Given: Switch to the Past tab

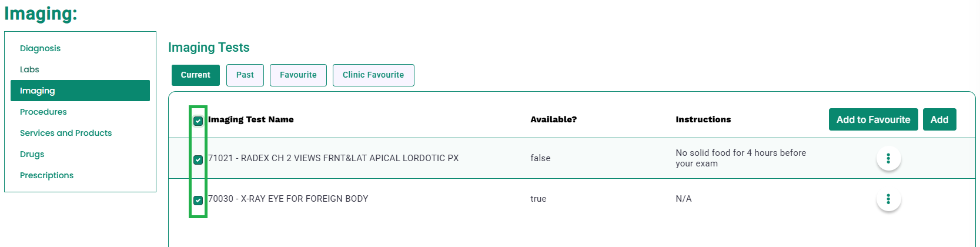Looking at the screenshot, I should point(245,75).
